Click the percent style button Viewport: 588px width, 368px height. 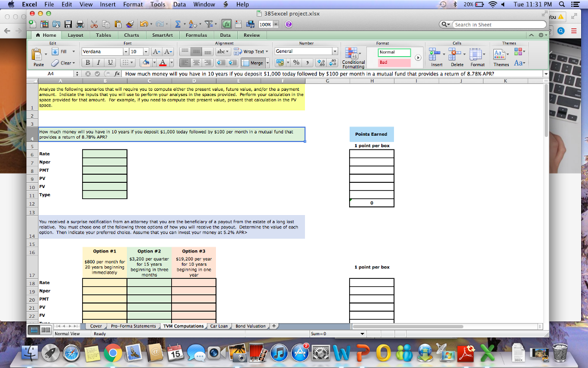[296, 62]
